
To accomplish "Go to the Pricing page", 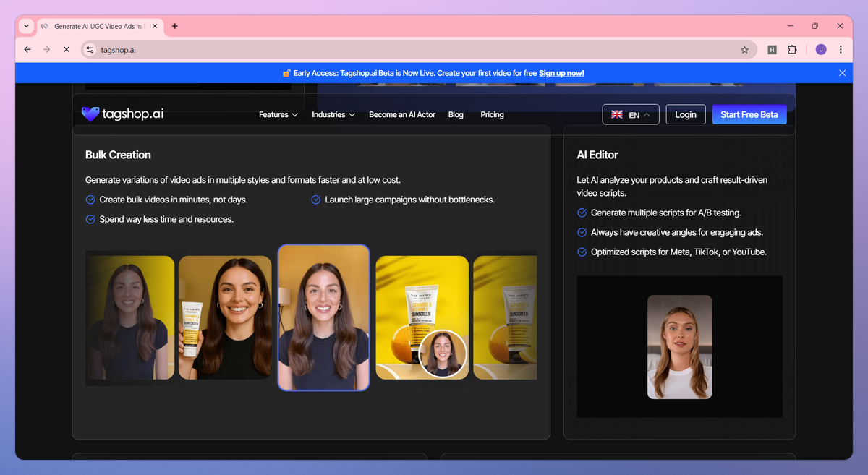I will coord(492,115).
